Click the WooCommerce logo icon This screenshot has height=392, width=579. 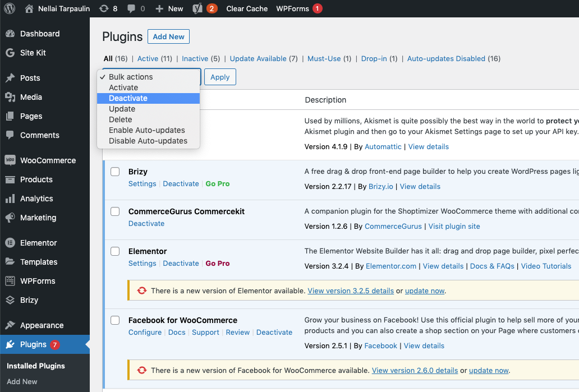10,160
